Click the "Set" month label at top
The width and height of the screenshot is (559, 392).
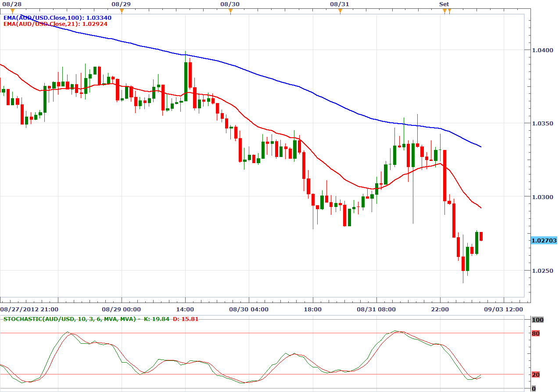(444, 4)
